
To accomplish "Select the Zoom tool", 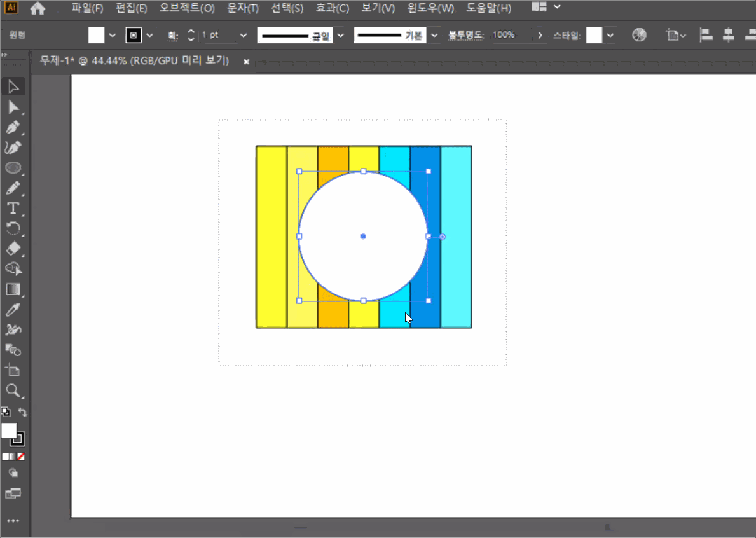I will pyautogui.click(x=13, y=390).
